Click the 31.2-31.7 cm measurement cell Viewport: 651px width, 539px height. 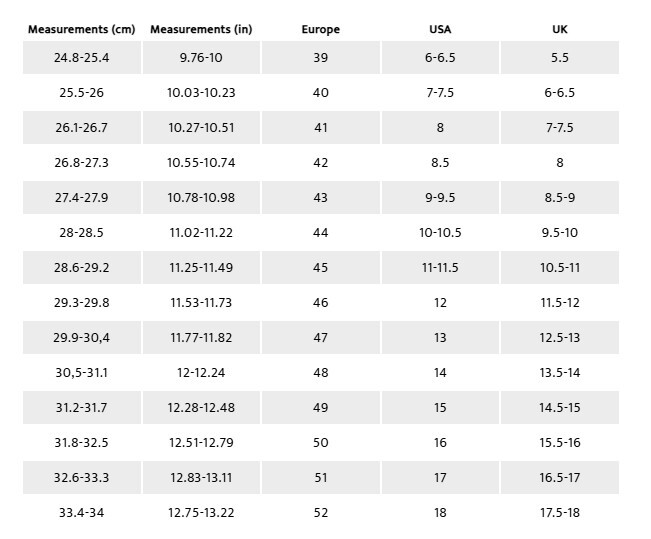click(x=81, y=408)
